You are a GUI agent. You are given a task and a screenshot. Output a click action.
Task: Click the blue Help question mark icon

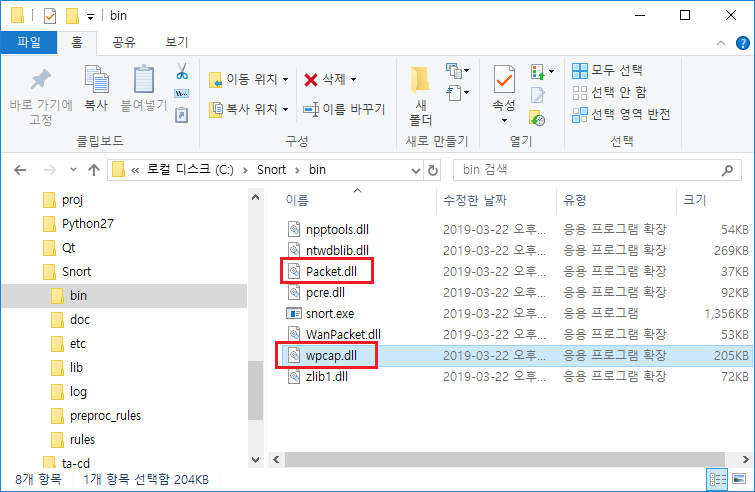point(741,43)
